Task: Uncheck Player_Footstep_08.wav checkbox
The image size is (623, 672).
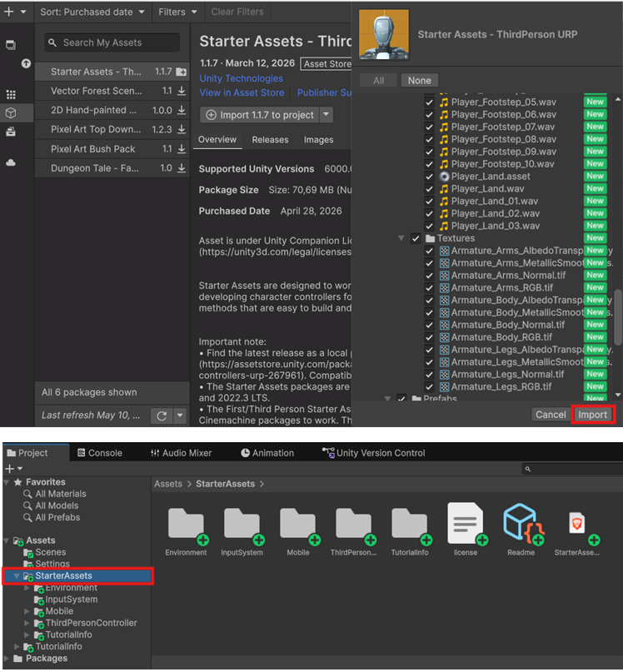Action: point(429,139)
